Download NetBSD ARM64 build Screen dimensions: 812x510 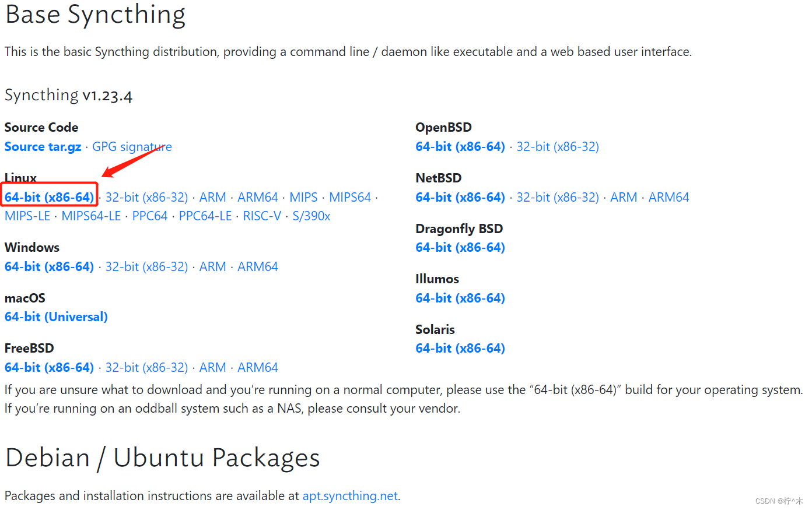tap(668, 198)
